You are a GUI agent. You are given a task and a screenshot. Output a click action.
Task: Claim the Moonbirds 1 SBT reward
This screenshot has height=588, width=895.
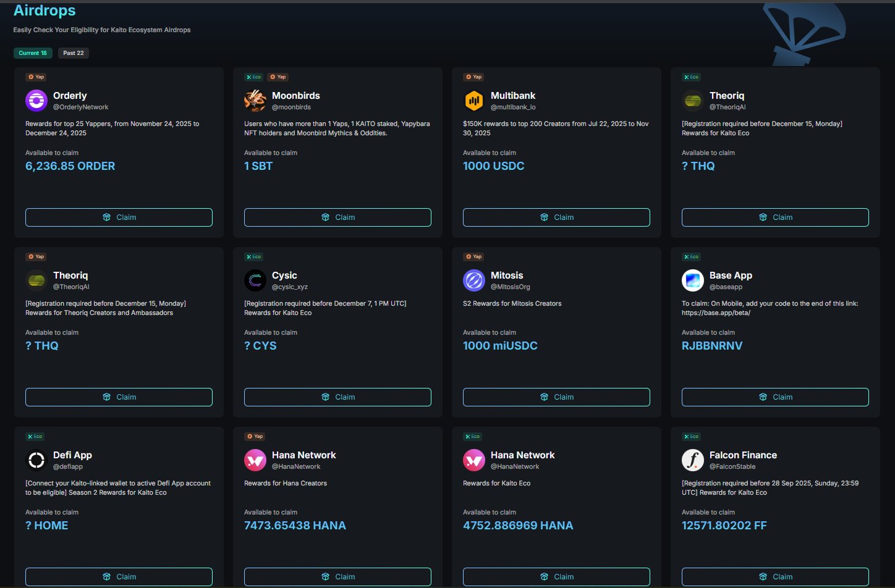[x=337, y=217]
